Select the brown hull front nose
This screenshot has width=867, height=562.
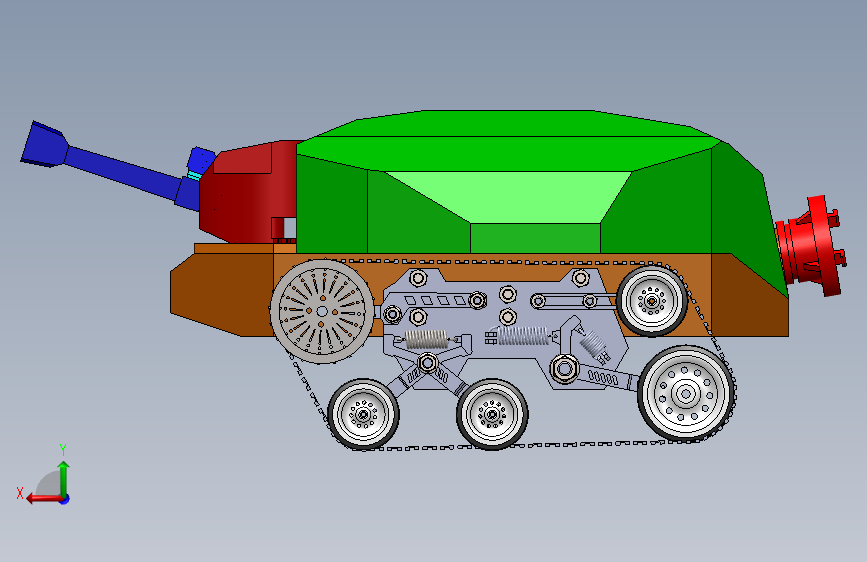click(222, 294)
